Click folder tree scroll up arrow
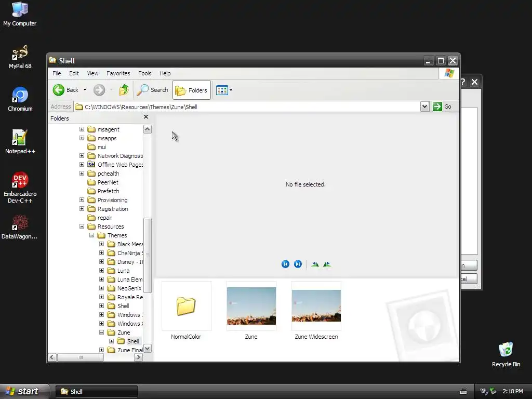Screen dimensions: 532x399 click(x=147, y=129)
